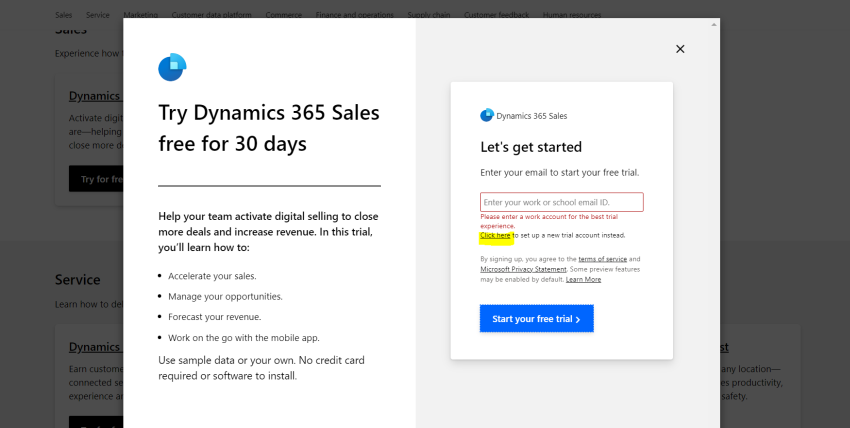
Task: Open the Customer data platform navigation item
Action: [x=211, y=15]
